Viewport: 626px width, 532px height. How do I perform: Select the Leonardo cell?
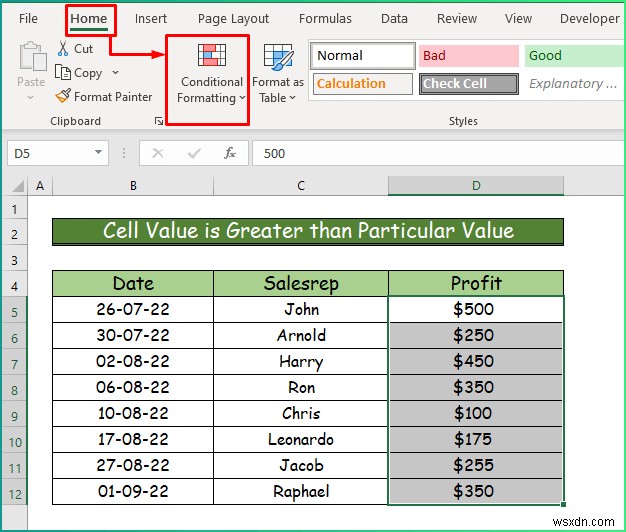pos(301,439)
